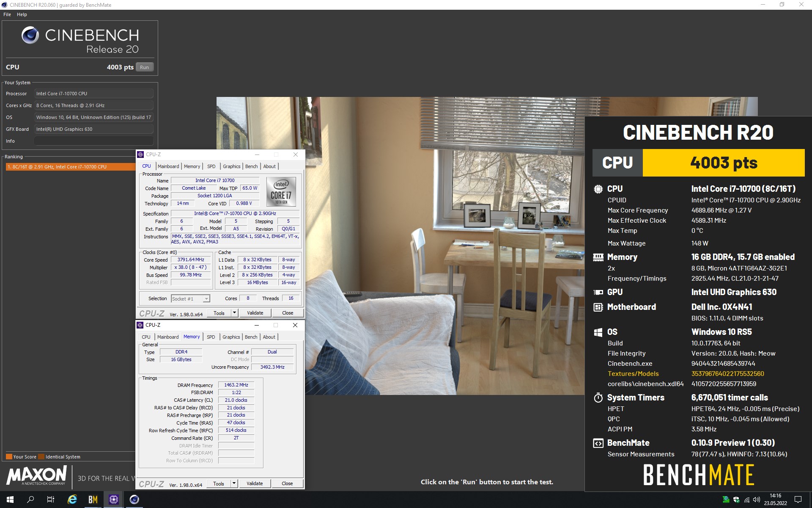Click the Windows OS icon in BenchMate panel

tap(598, 332)
